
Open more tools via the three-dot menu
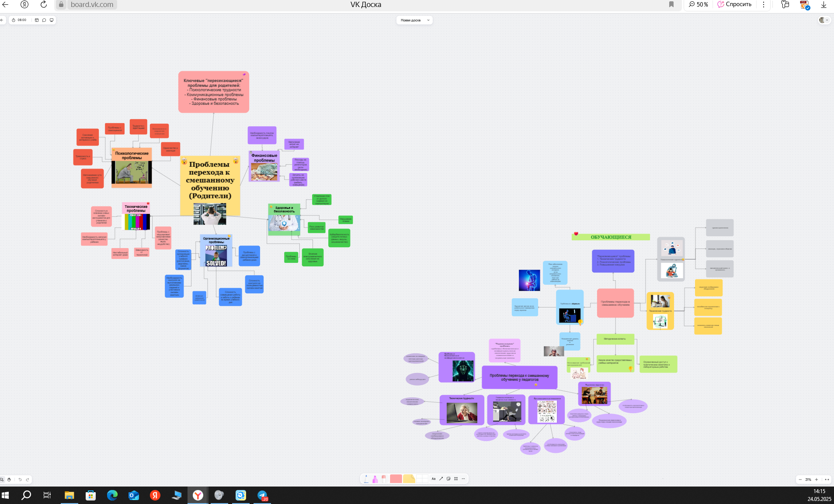coord(463,479)
